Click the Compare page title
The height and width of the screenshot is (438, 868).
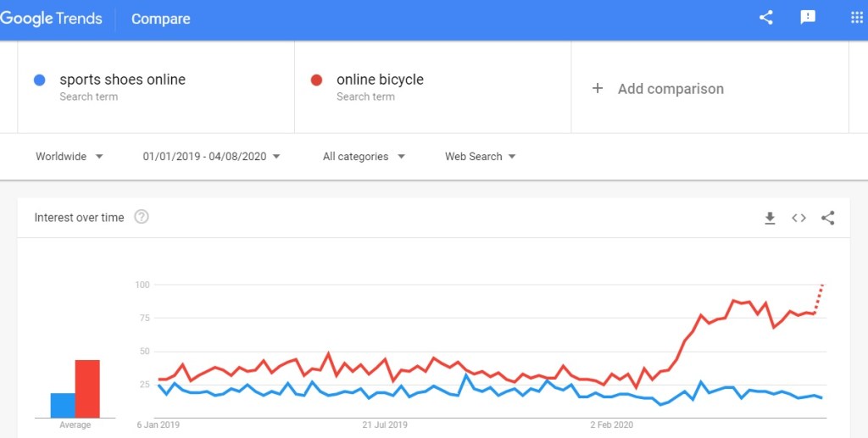pos(161,19)
